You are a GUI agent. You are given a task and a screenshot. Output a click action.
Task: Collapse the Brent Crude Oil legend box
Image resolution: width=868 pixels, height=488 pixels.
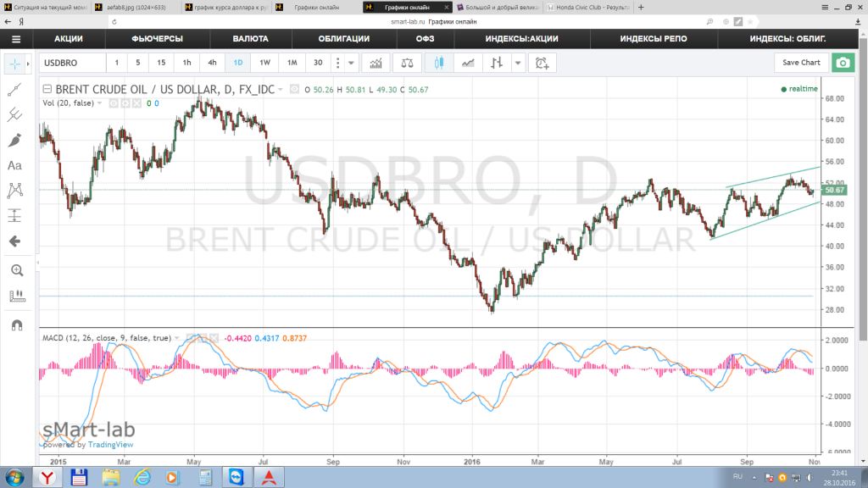point(47,89)
